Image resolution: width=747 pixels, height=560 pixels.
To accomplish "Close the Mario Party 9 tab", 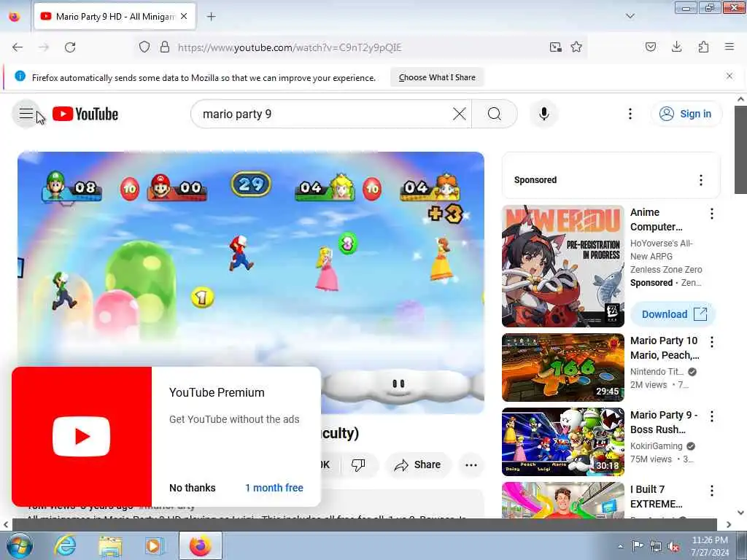I will [184, 17].
